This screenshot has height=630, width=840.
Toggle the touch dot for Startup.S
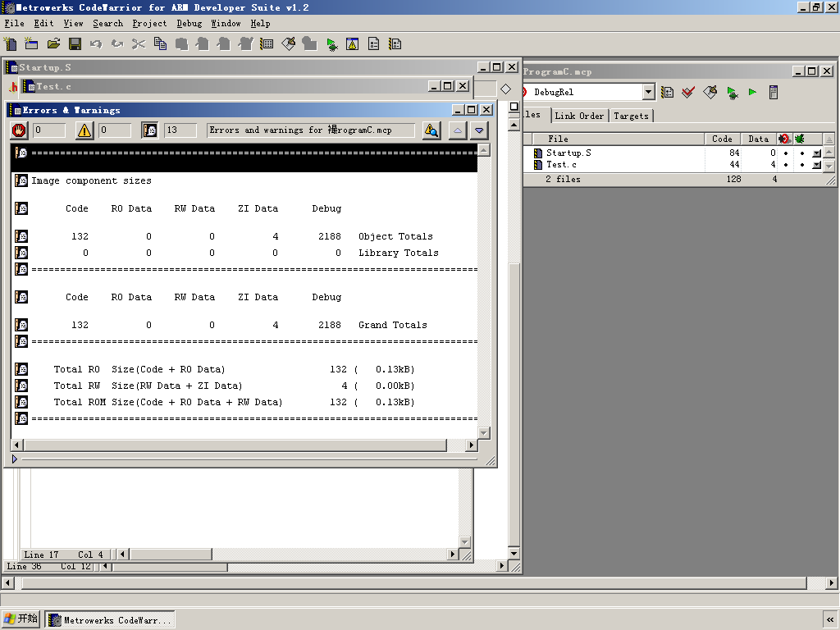tap(786, 153)
